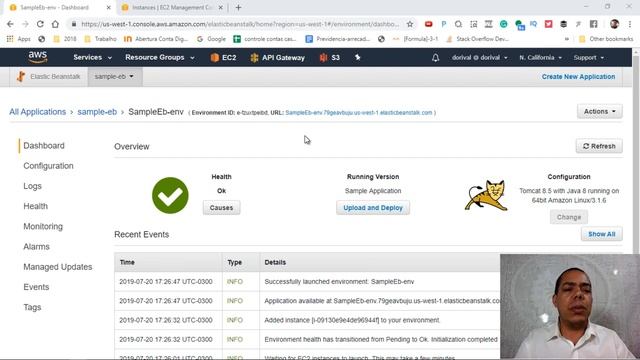Open a new browser tab
This screenshot has height=360, width=640.
click(x=238, y=7)
